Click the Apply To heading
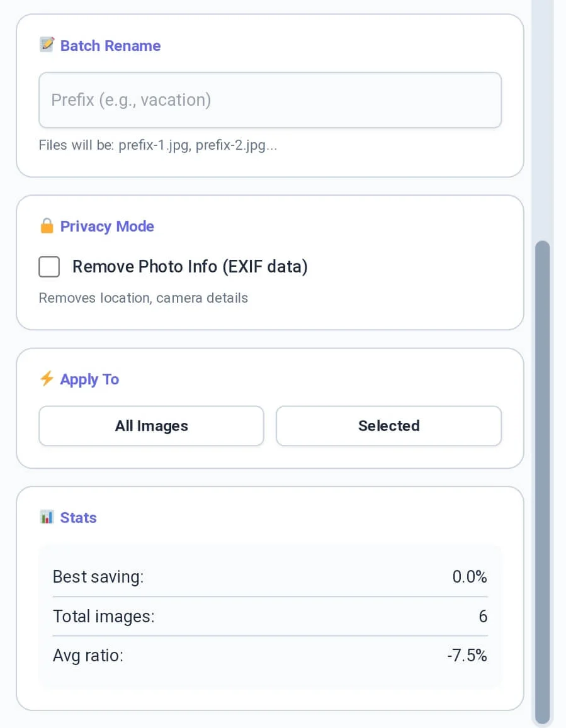Viewport: 566px width, 728px height. pos(90,379)
